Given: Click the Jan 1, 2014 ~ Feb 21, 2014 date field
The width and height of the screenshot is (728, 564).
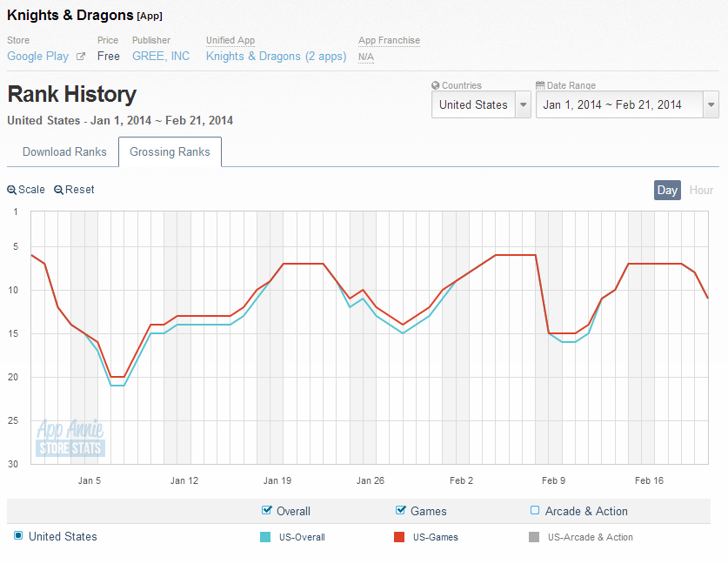Looking at the screenshot, I should click(627, 104).
